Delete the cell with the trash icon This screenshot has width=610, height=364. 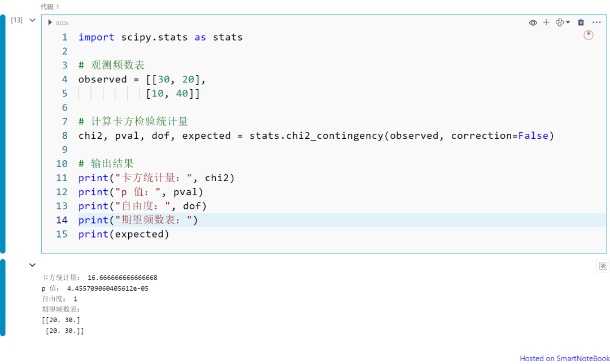(581, 23)
